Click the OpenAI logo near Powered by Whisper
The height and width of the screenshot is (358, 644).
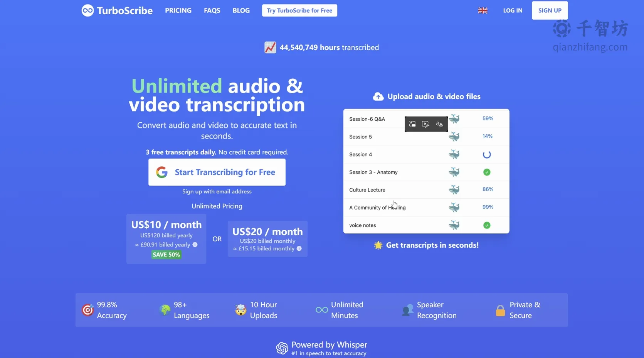click(282, 348)
